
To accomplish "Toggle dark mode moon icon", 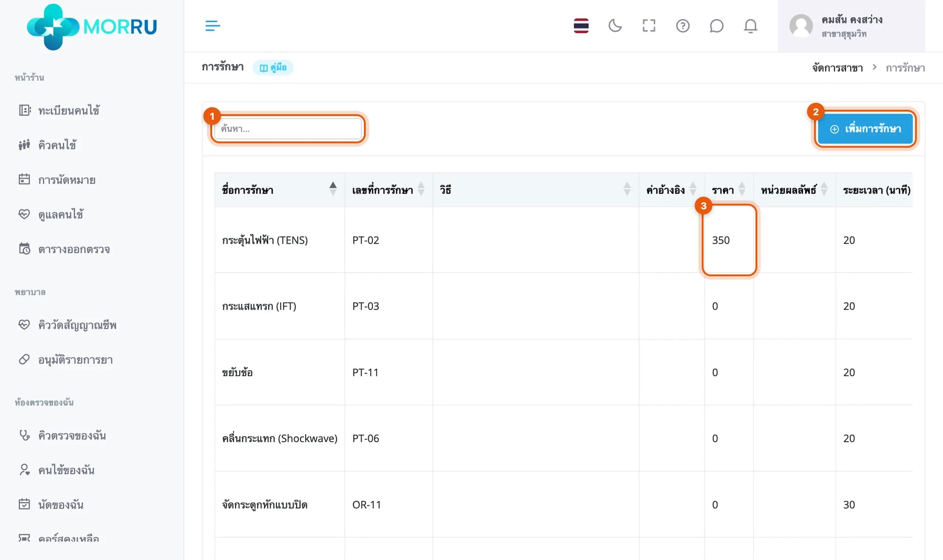I will tap(615, 25).
